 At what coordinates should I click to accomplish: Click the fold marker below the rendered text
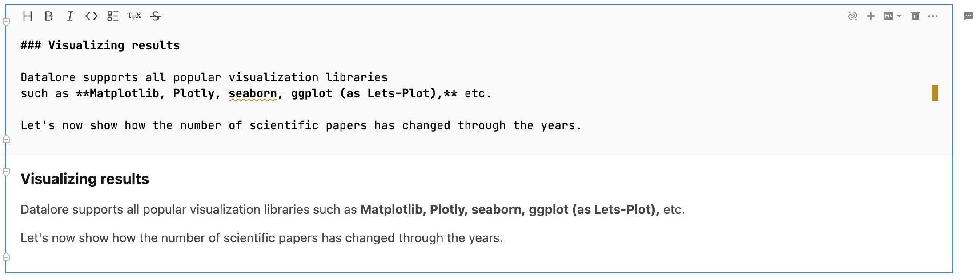tap(6, 257)
